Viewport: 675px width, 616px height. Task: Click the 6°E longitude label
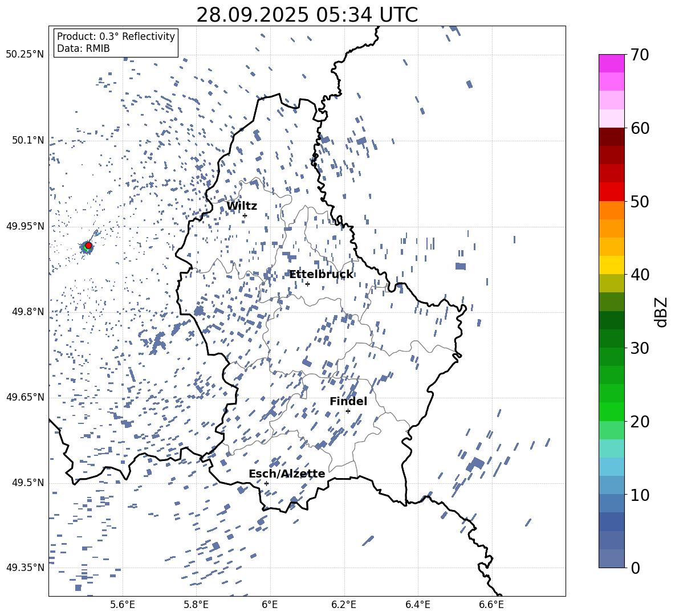pyautogui.click(x=270, y=605)
